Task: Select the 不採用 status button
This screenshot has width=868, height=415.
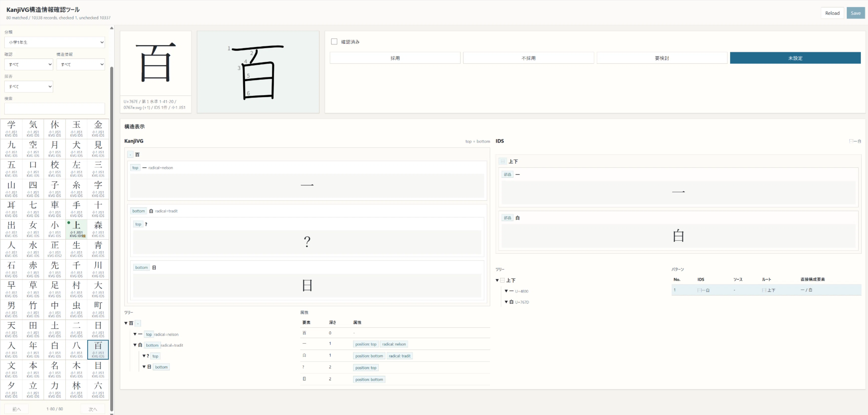Action: pyautogui.click(x=528, y=58)
